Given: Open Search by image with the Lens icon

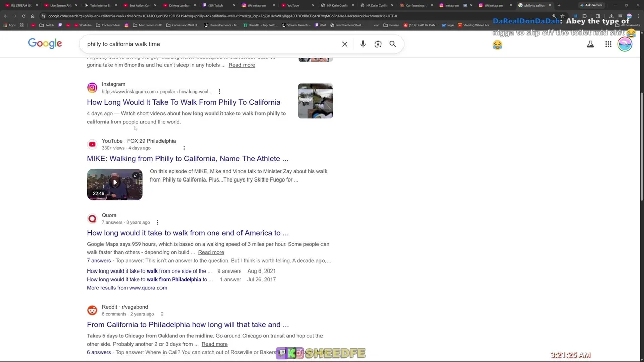Looking at the screenshot, I should tap(378, 44).
